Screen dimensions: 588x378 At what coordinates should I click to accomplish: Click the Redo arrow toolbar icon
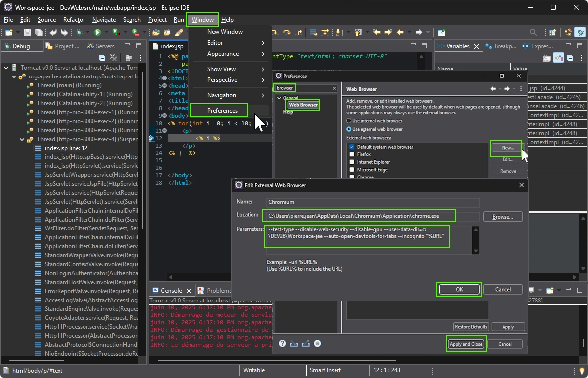(65, 33)
